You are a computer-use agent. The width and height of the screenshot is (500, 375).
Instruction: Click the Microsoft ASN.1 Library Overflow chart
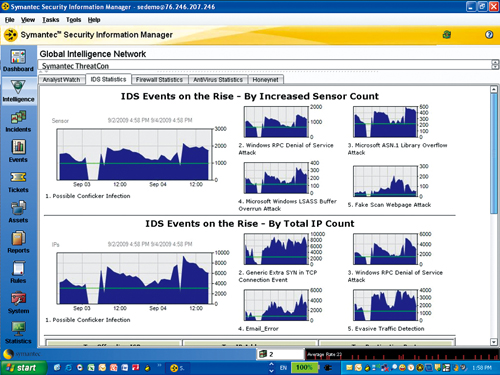(x=386, y=122)
